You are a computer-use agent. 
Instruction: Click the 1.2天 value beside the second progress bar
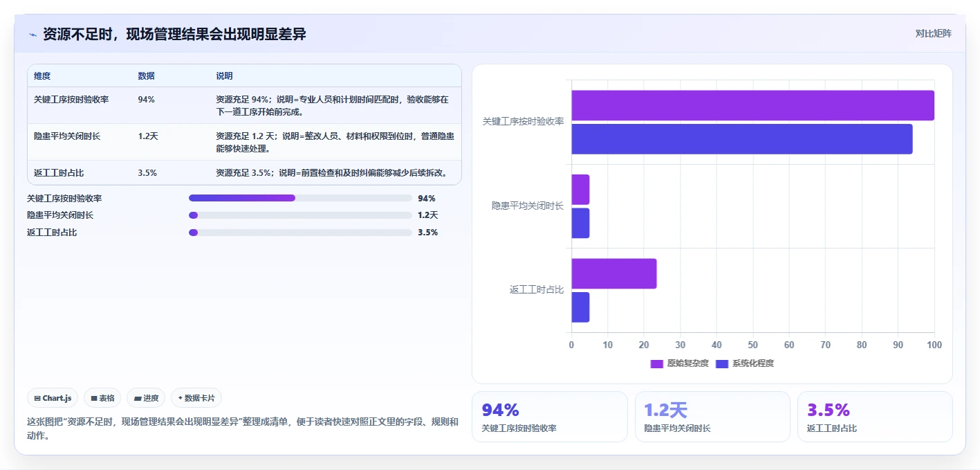pos(428,215)
